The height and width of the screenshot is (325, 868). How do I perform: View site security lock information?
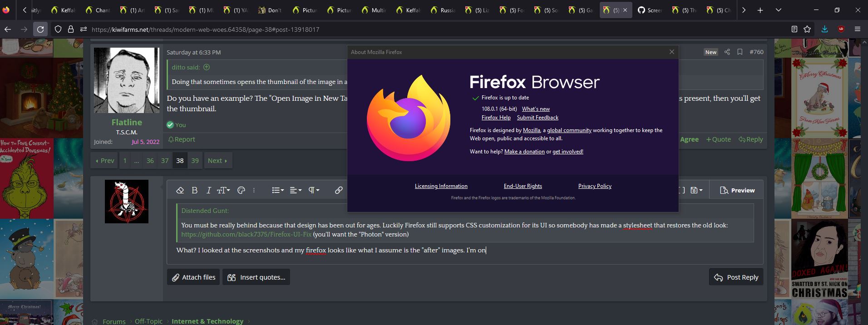pyautogui.click(x=70, y=30)
